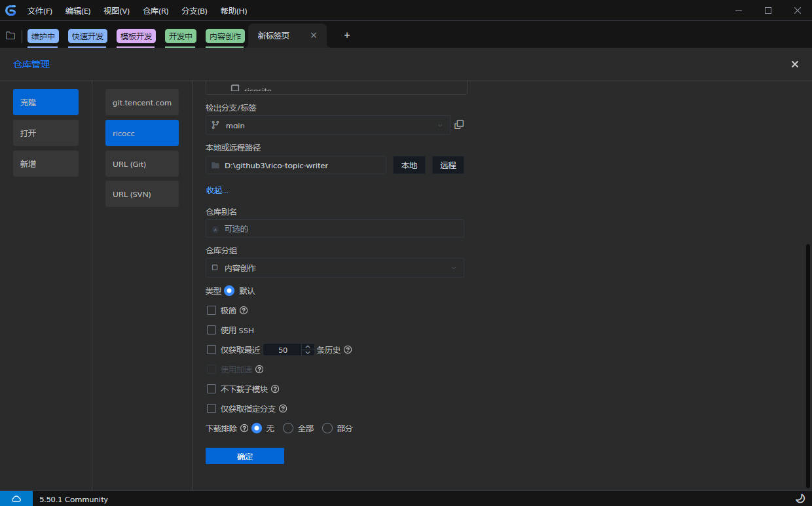Decrease the history count with the down arrow
This screenshot has width=812, height=506.
pyautogui.click(x=308, y=353)
